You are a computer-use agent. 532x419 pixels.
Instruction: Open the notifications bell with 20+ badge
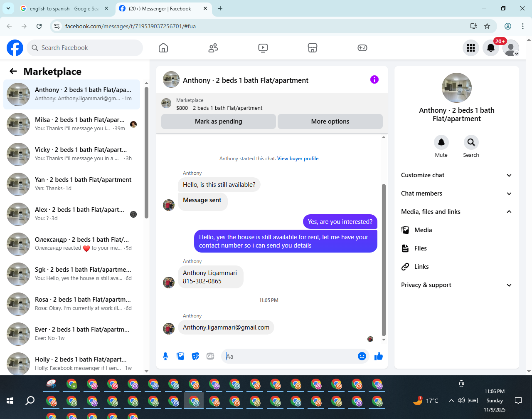491,48
